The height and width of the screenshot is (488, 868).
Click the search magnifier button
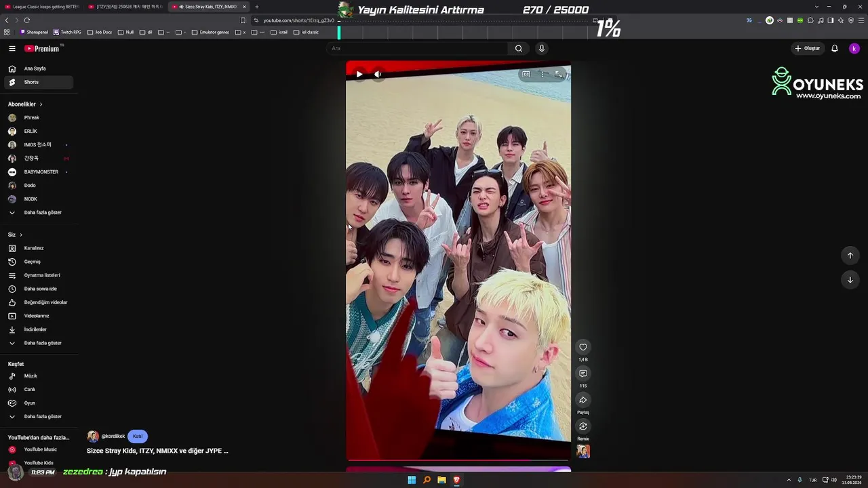519,48
